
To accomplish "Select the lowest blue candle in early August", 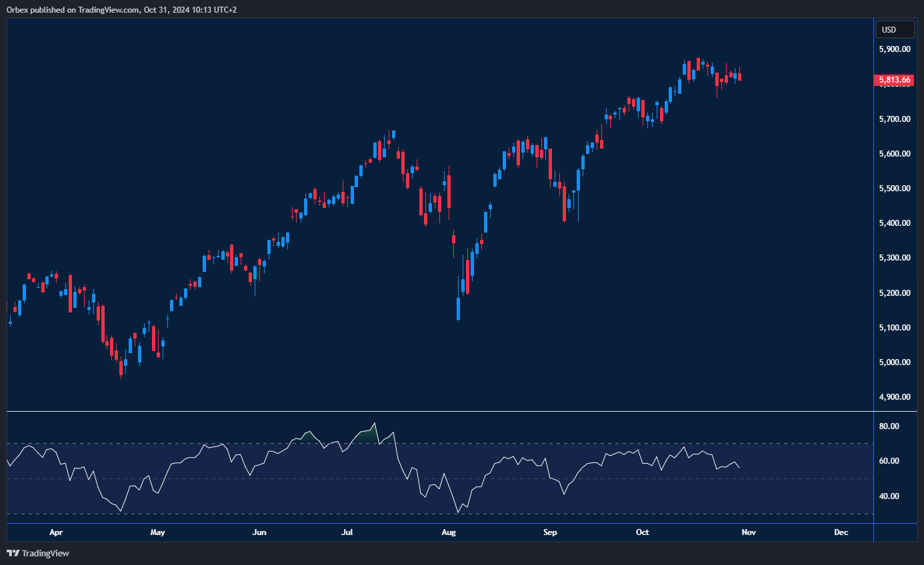I will coord(458,308).
